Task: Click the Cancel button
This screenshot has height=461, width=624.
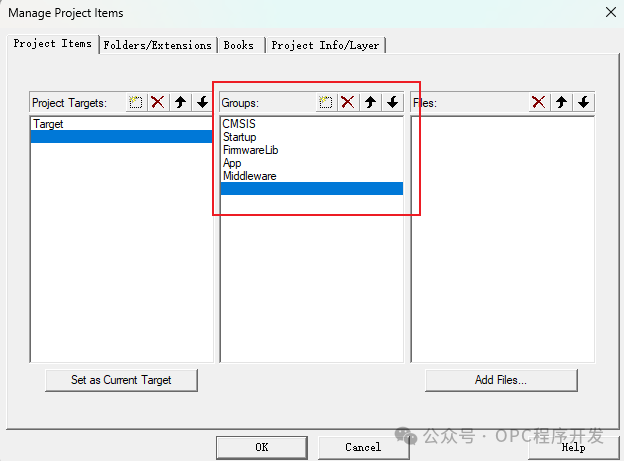Action: point(363,447)
